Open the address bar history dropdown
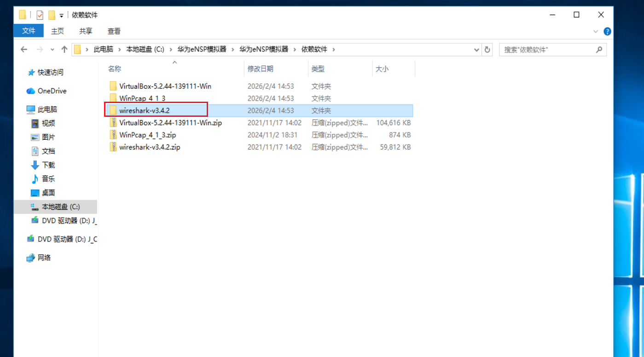The width and height of the screenshot is (644, 357). coord(477,49)
